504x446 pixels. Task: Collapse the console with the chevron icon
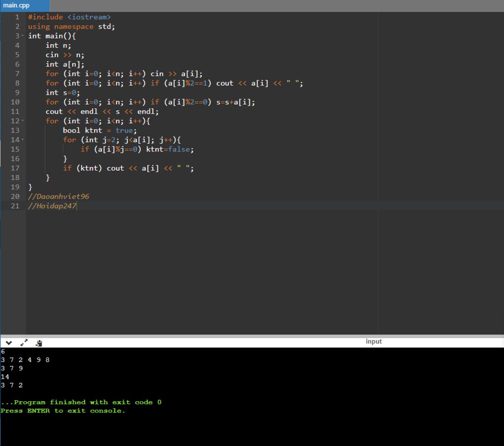click(9, 343)
